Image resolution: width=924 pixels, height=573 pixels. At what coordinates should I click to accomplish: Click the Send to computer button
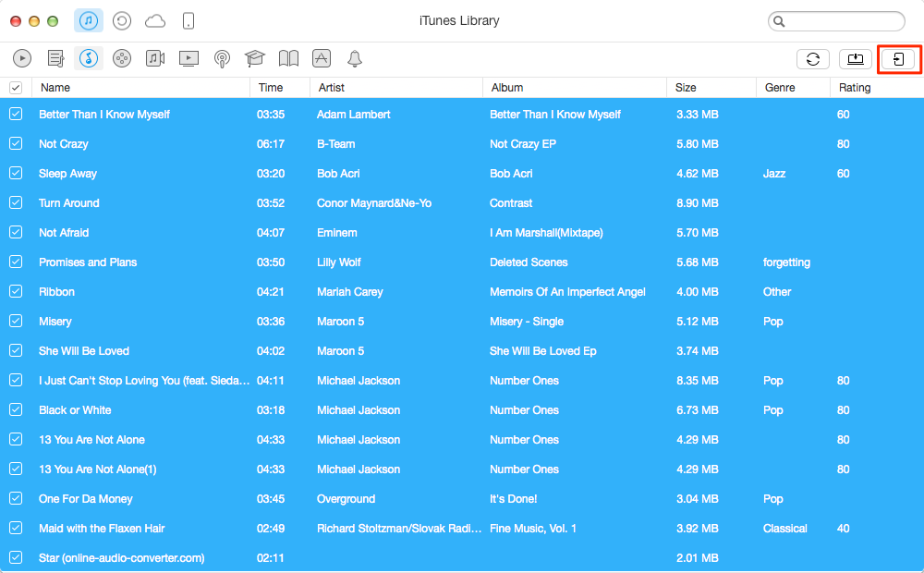click(x=855, y=59)
